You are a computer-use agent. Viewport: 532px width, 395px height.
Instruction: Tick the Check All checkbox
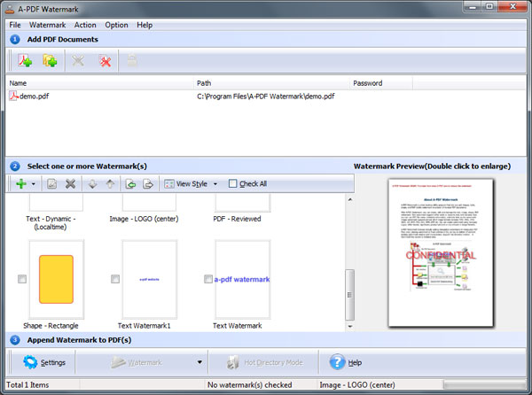tap(232, 183)
